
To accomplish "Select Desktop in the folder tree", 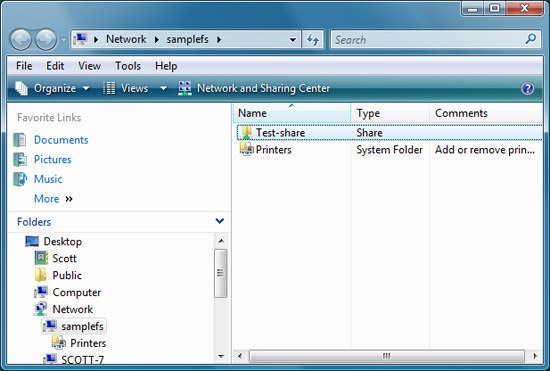I will 62,242.
